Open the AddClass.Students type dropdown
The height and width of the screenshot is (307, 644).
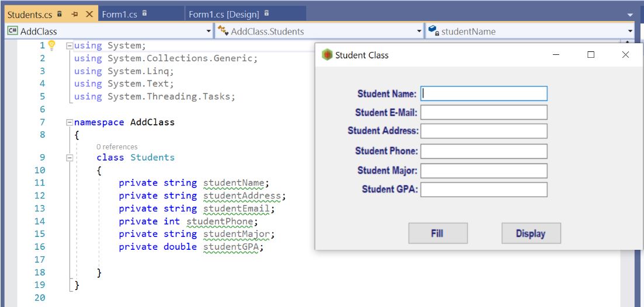click(420, 31)
